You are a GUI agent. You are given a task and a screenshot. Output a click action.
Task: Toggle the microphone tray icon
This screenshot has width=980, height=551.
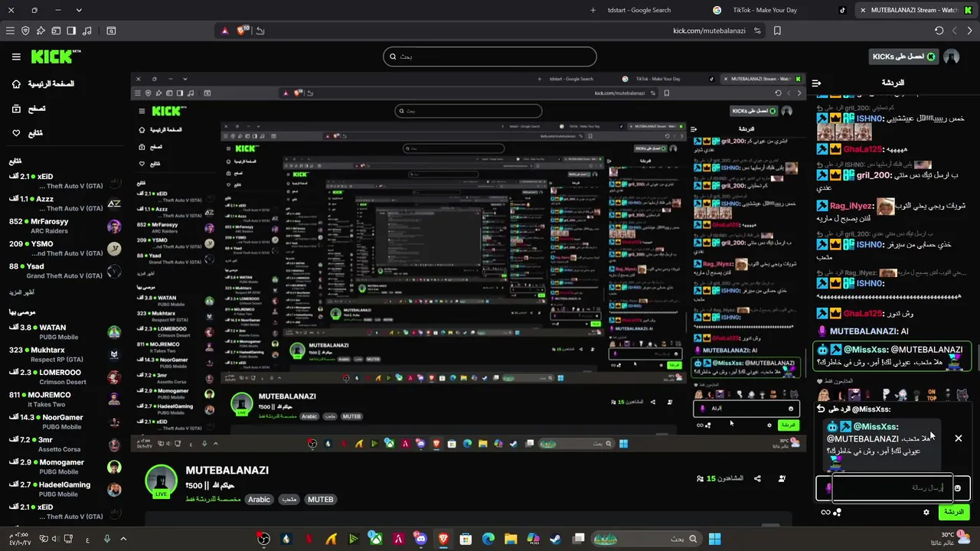pos(106,540)
